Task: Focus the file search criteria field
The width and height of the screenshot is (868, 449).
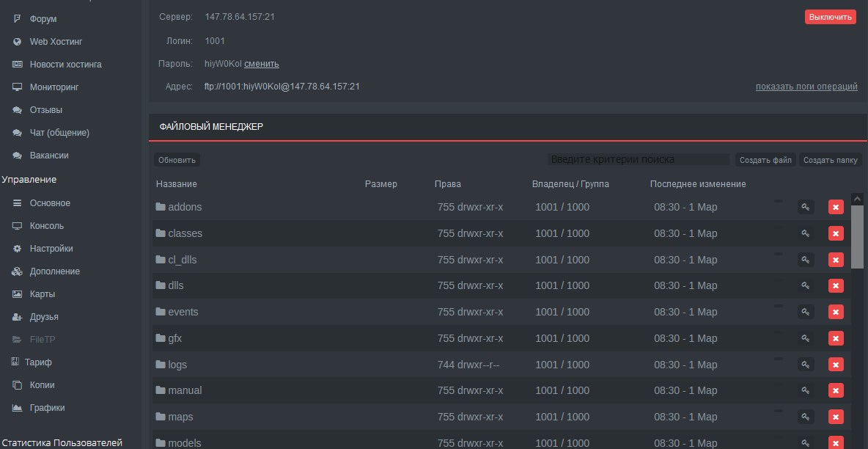Action: coord(638,160)
